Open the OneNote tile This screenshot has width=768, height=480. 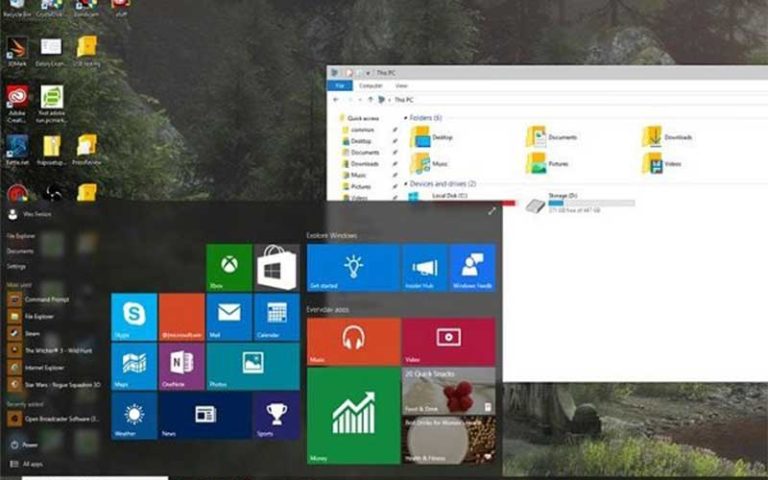182,366
